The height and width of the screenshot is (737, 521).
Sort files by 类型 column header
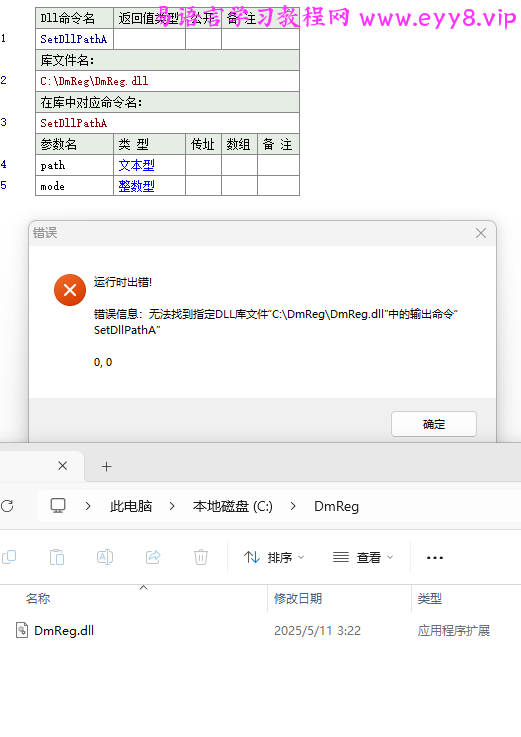point(430,598)
